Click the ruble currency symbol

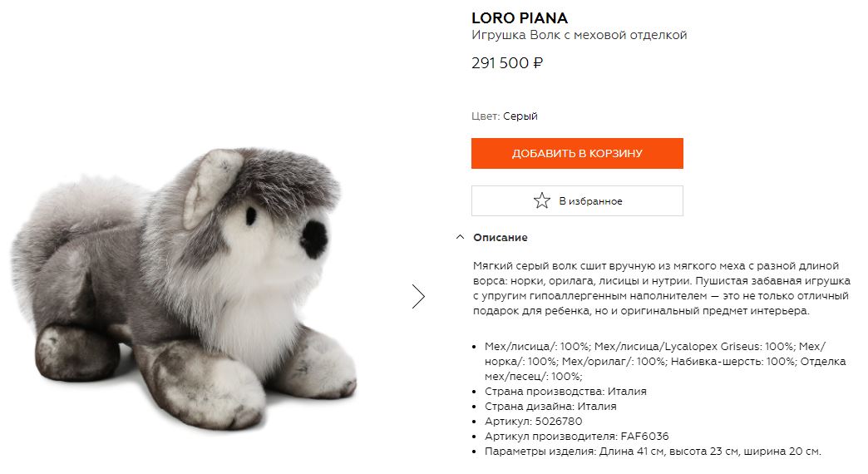coord(538,63)
